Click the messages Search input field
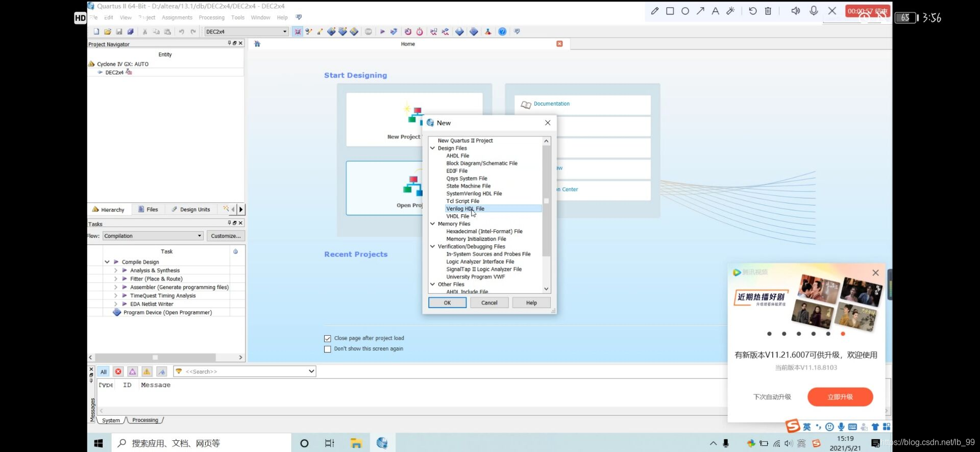The image size is (980, 452). click(x=245, y=371)
